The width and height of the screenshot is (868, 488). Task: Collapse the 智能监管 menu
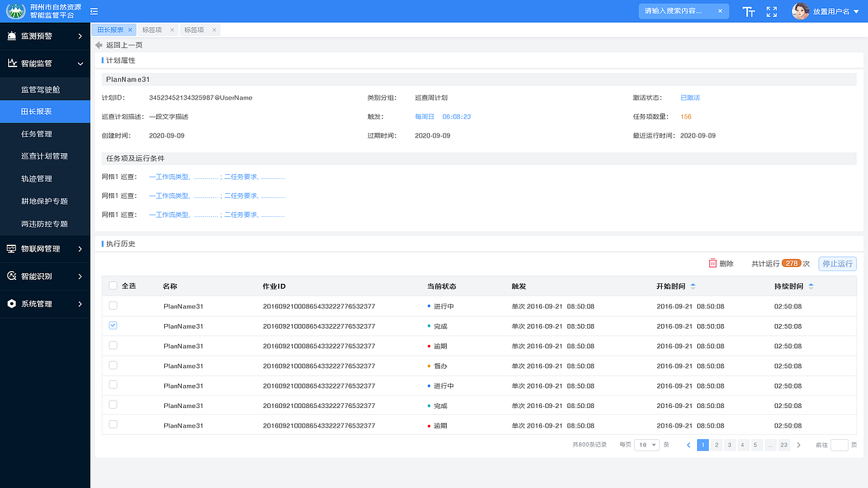(x=80, y=64)
